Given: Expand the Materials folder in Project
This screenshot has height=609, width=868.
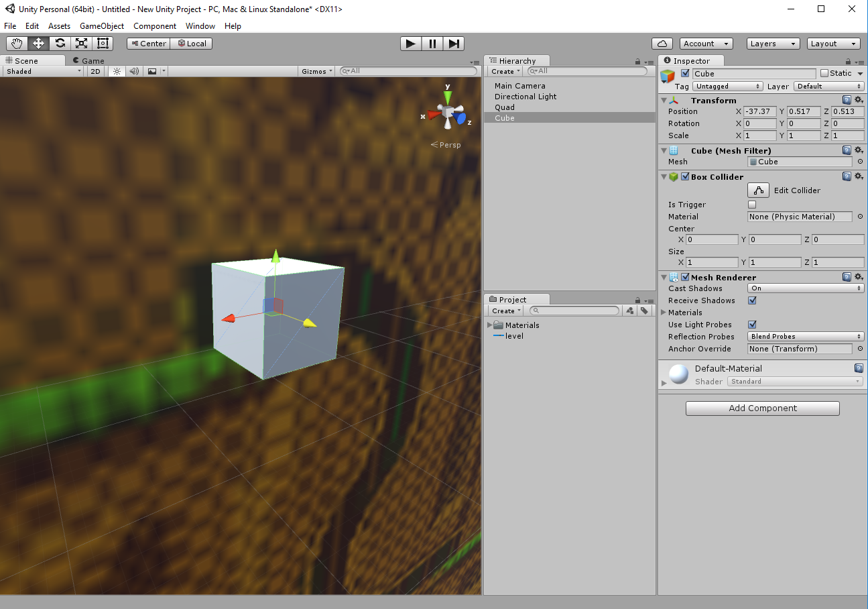Looking at the screenshot, I should pyautogui.click(x=489, y=325).
